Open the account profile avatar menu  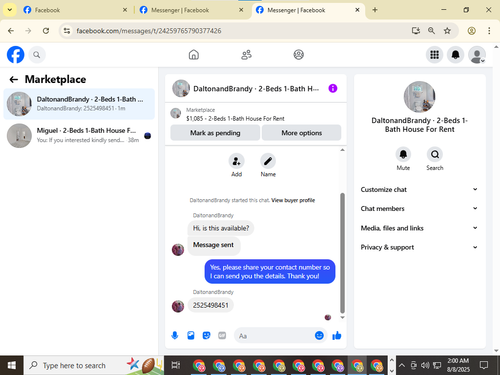coord(477,55)
